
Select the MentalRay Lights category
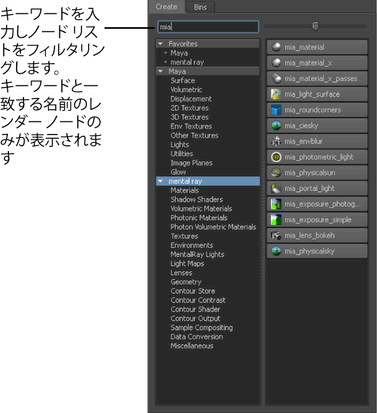coord(197,254)
